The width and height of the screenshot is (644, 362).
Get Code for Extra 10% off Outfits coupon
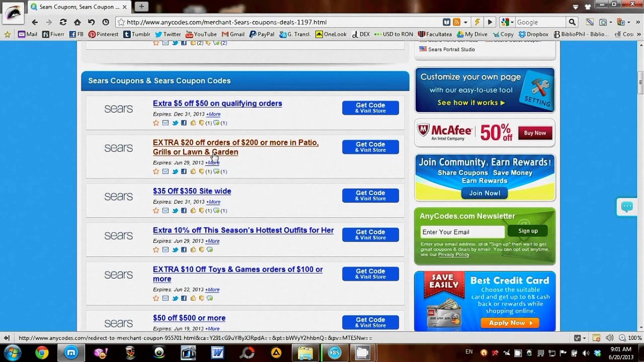(370, 235)
